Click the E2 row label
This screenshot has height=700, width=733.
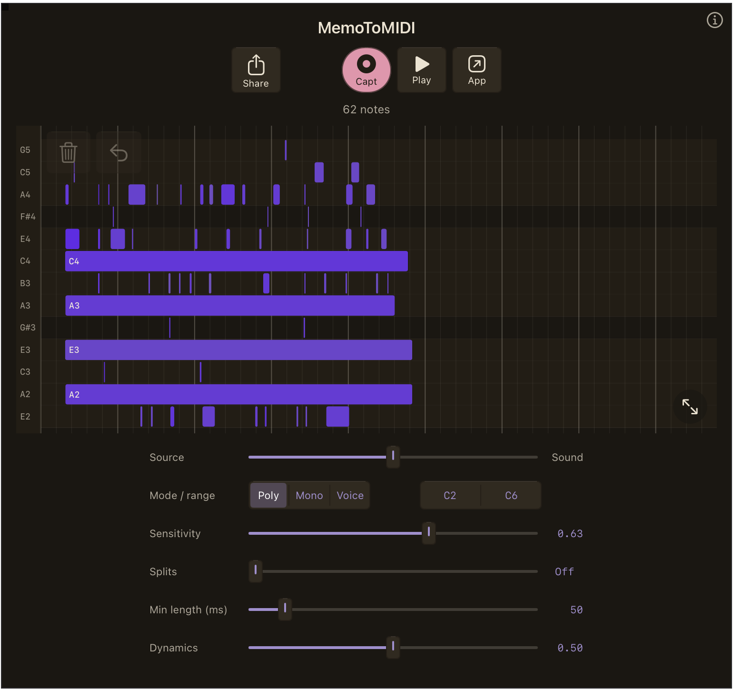pyautogui.click(x=25, y=417)
